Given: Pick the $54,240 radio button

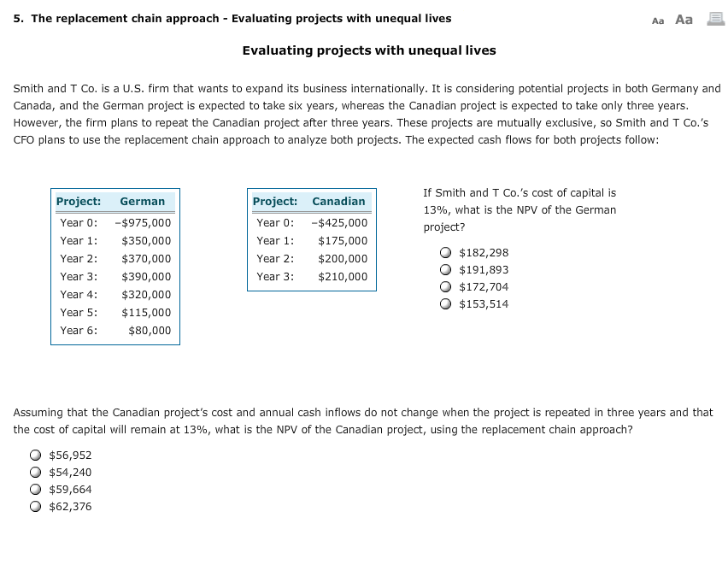Looking at the screenshot, I should coord(36,473).
